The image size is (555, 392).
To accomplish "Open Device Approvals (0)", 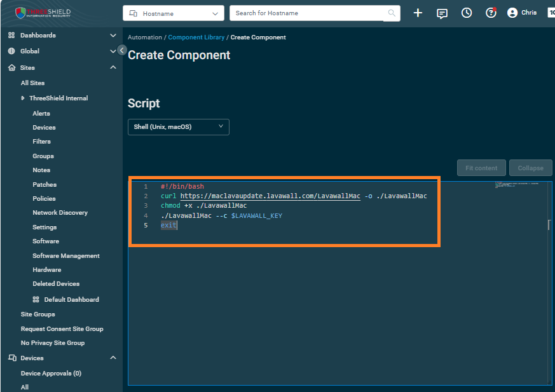I will point(51,373).
